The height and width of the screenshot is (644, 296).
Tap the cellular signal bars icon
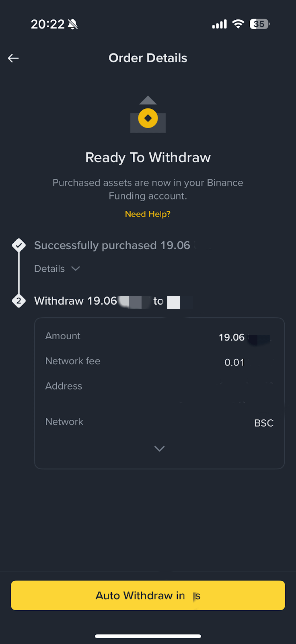coord(220,25)
